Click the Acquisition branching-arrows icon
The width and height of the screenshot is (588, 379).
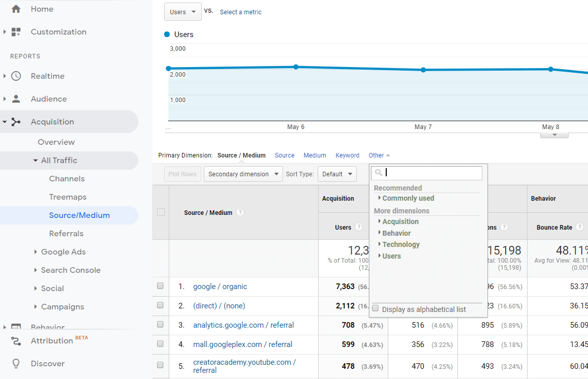(x=16, y=122)
